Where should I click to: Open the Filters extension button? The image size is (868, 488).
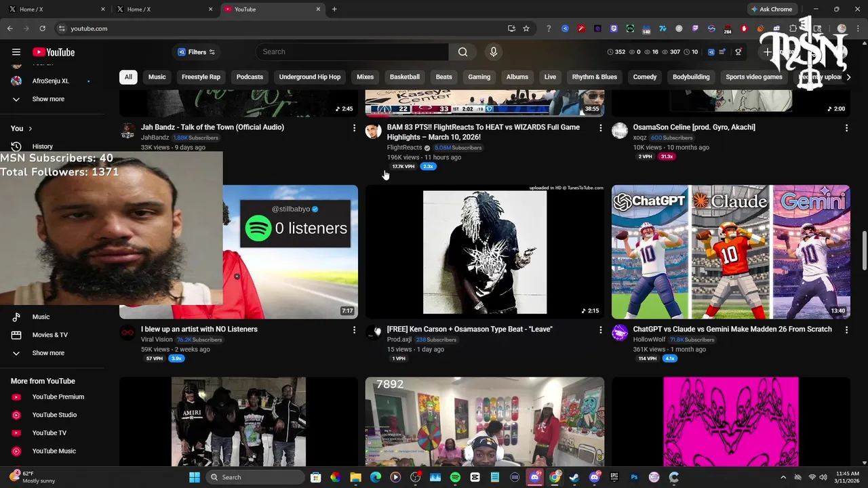pos(197,52)
